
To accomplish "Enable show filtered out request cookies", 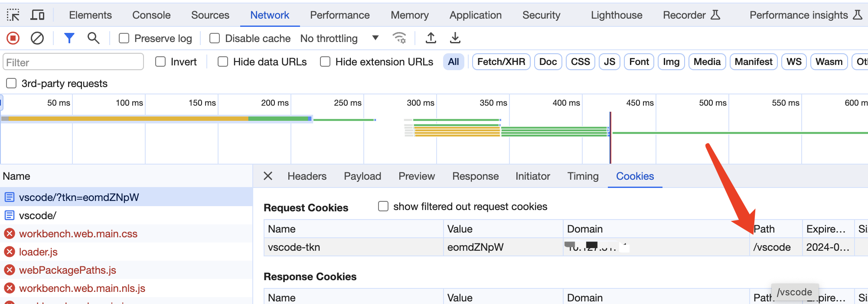I will tap(383, 206).
